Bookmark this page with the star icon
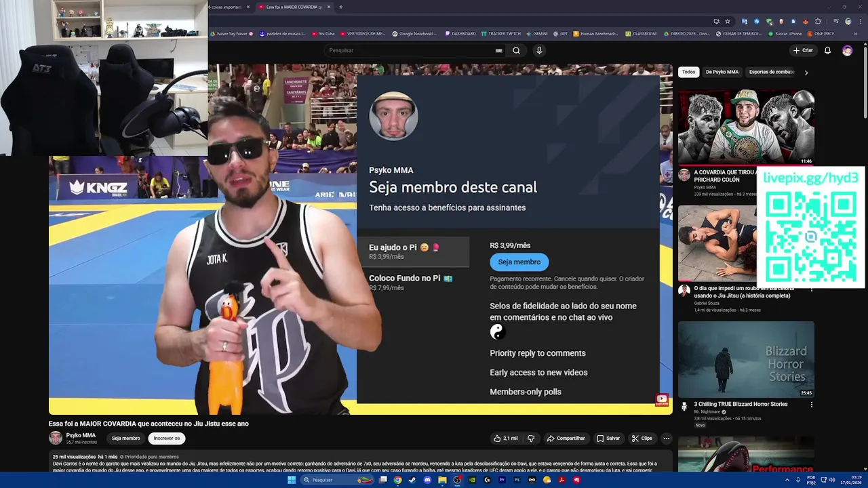The height and width of the screenshot is (488, 868). [x=728, y=21]
